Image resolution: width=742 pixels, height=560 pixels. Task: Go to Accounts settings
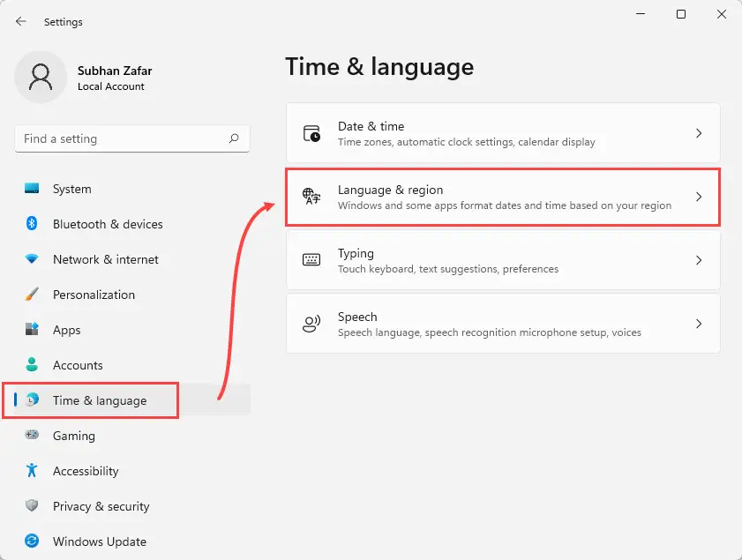click(132, 365)
